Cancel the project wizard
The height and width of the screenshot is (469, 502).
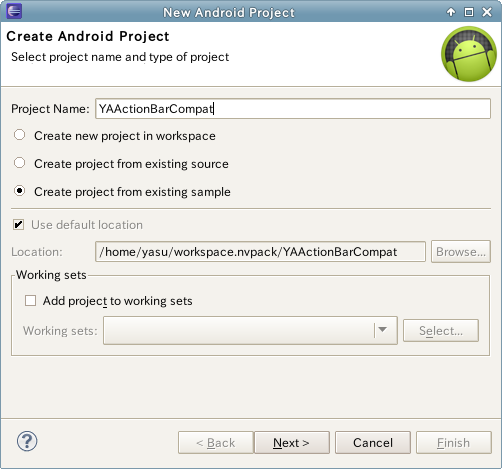point(373,443)
